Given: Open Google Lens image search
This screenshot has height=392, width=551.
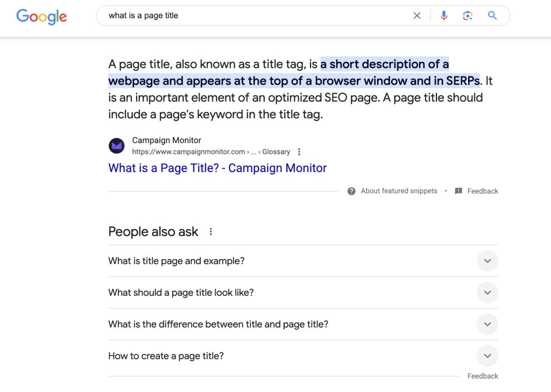Looking at the screenshot, I should (468, 16).
